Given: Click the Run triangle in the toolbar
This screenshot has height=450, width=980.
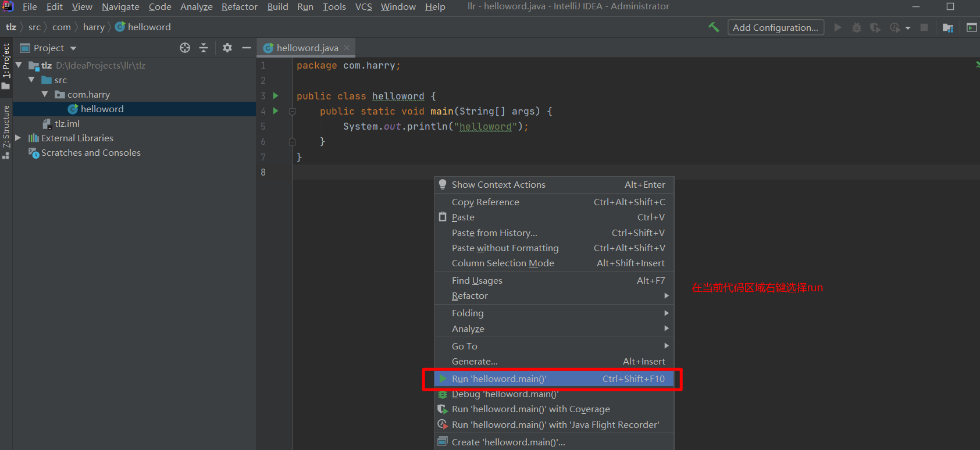Looking at the screenshot, I should pyautogui.click(x=838, y=27).
